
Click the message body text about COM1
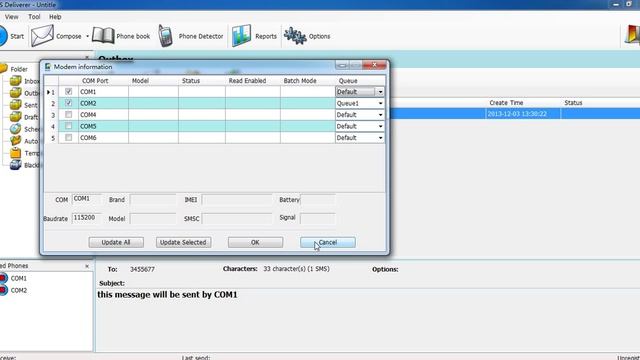(x=167, y=294)
